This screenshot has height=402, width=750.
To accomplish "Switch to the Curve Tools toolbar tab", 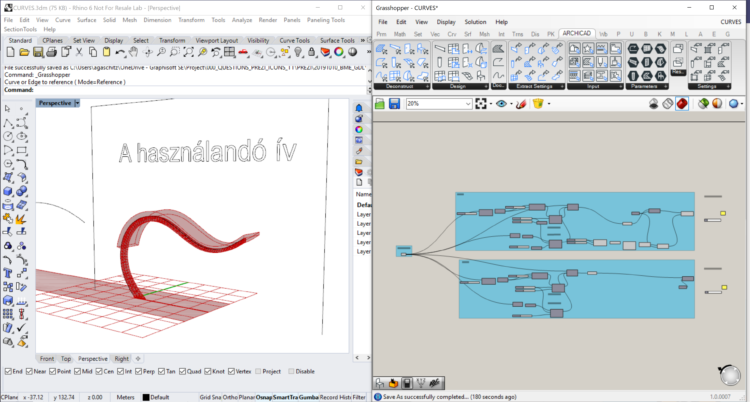I will 294,41.
